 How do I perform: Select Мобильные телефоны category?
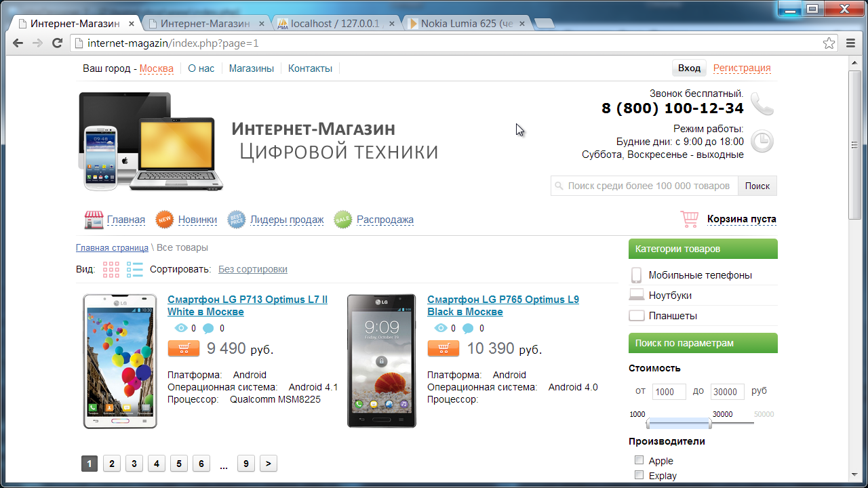click(700, 275)
